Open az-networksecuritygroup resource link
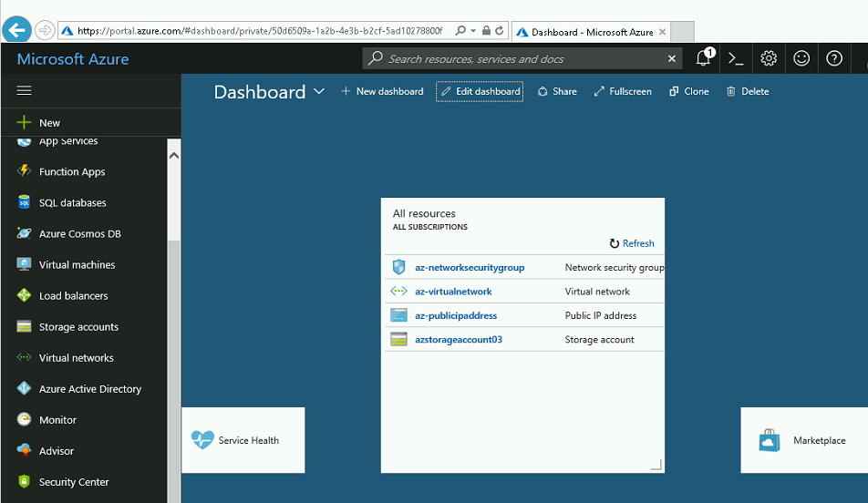This screenshot has height=503, width=868. (x=470, y=267)
